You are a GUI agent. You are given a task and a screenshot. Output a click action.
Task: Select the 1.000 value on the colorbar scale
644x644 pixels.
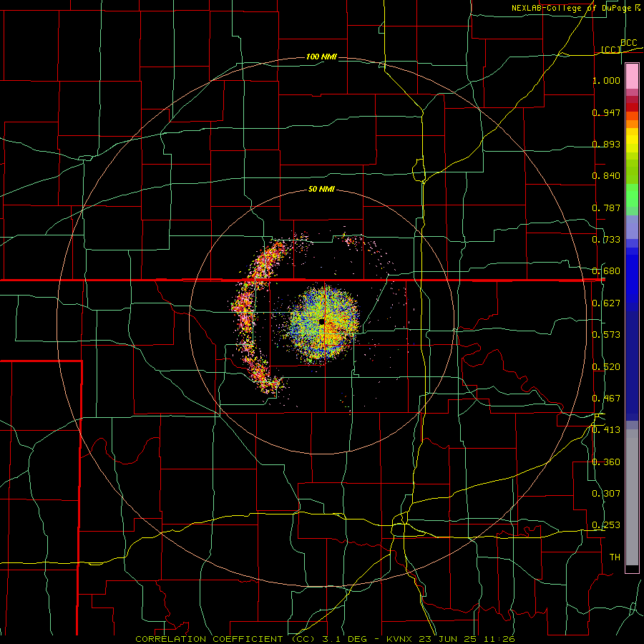pos(606,80)
